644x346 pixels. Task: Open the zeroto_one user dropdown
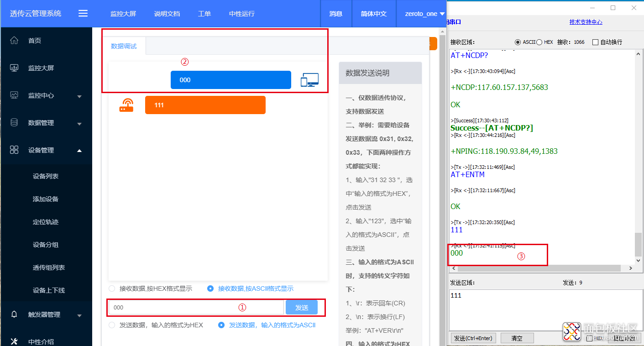[424, 14]
